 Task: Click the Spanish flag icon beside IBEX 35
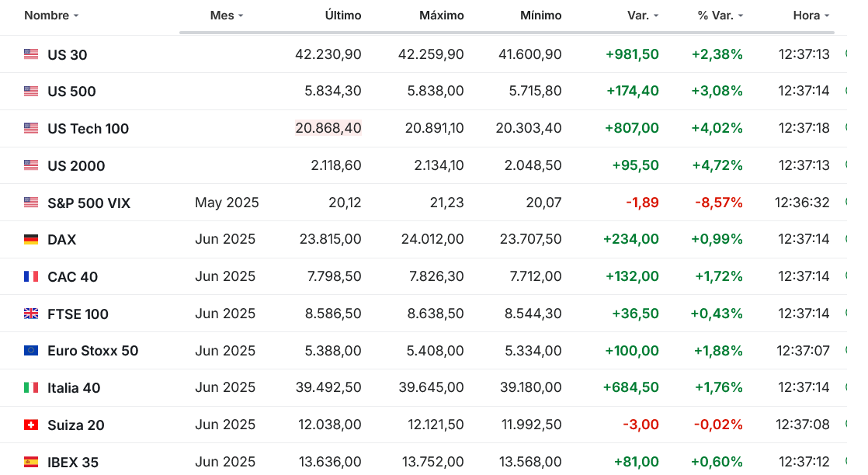coord(31,462)
